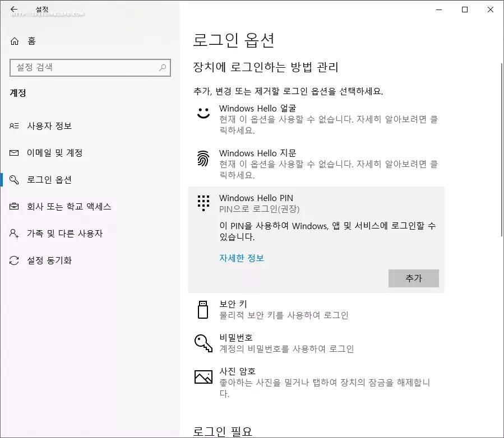Viewport: 504px width, 438px height.
Task: Click heading 장치에 로그인하는 방법 관리
Action: [x=266, y=67]
